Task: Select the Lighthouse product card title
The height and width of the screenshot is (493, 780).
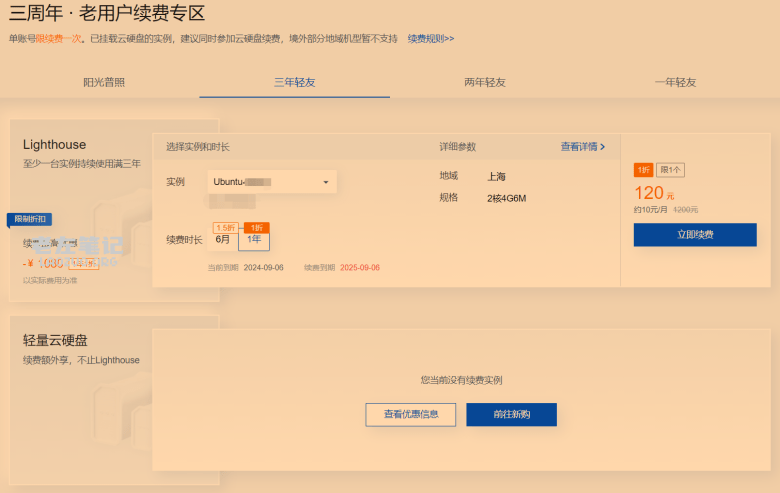Action: (54, 145)
